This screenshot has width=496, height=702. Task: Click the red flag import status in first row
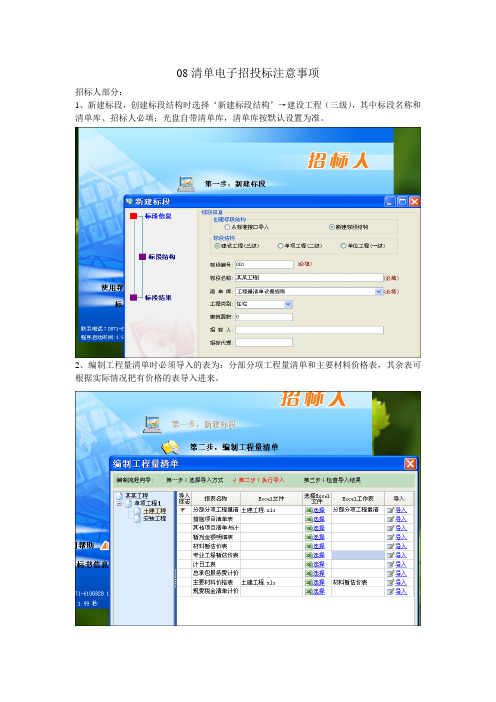coord(183,510)
